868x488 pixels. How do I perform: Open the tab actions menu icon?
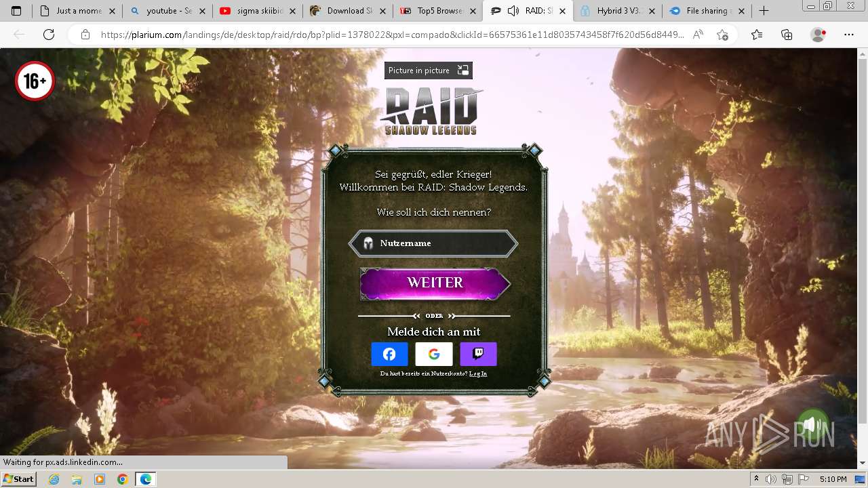pos(16,11)
